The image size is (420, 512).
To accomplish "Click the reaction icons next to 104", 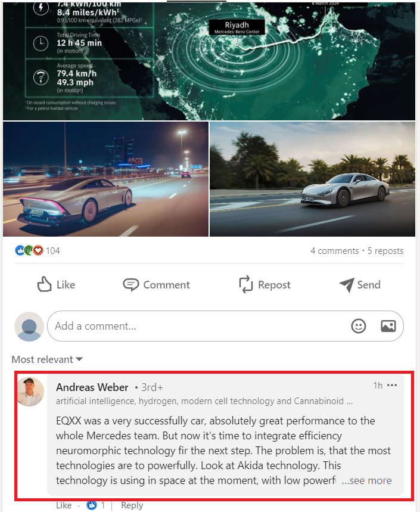I will (29, 251).
